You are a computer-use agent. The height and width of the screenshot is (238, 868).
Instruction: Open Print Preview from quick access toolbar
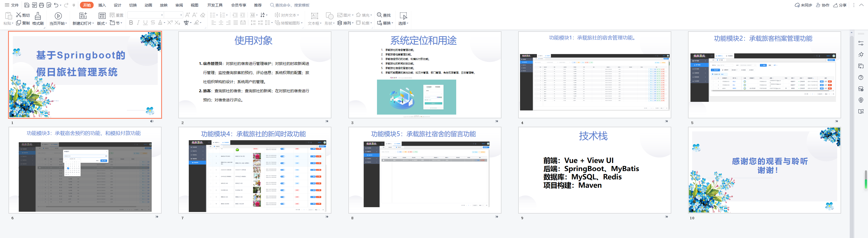[49, 5]
